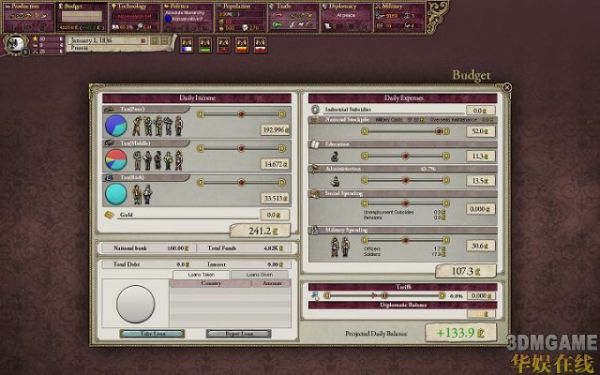This screenshot has width=600, height=375.
Task: Open the Military tab
Action: pyautogui.click(x=399, y=18)
